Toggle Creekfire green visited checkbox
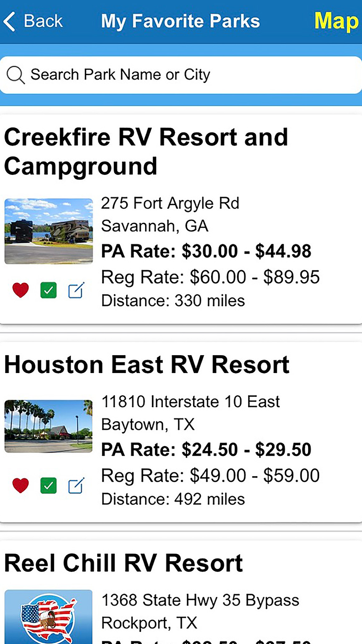362x644 pixels. [x=49, y=290]
